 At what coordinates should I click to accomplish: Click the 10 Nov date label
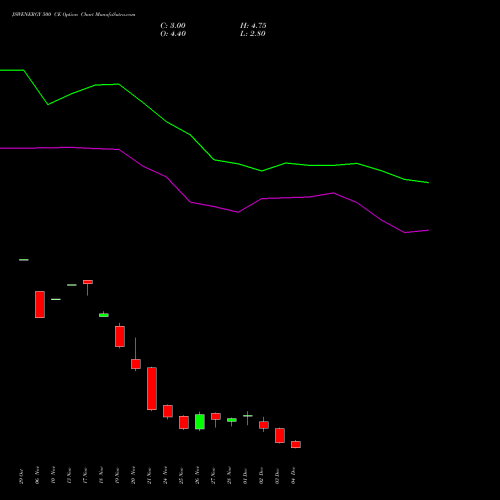coord(53,475)
